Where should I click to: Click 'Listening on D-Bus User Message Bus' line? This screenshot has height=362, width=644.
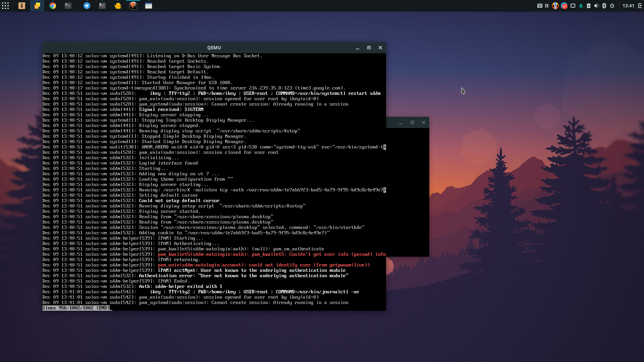point(153,56)
